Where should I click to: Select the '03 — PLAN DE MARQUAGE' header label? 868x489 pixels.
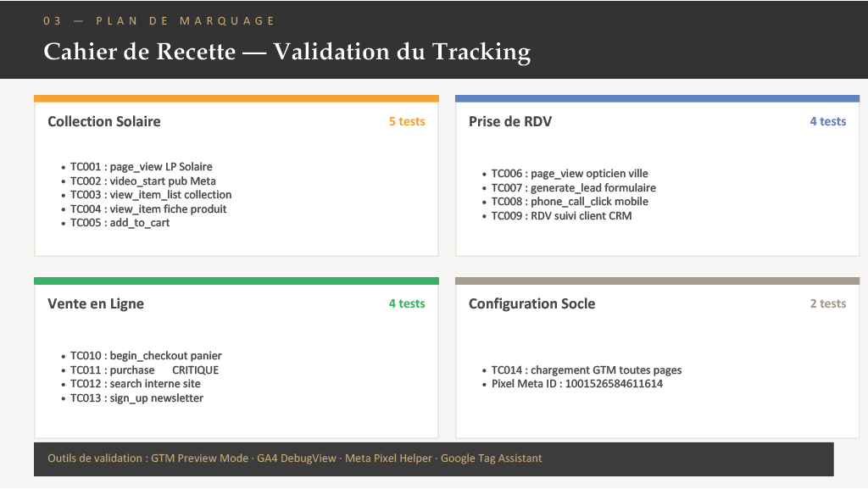coord(159,21)
